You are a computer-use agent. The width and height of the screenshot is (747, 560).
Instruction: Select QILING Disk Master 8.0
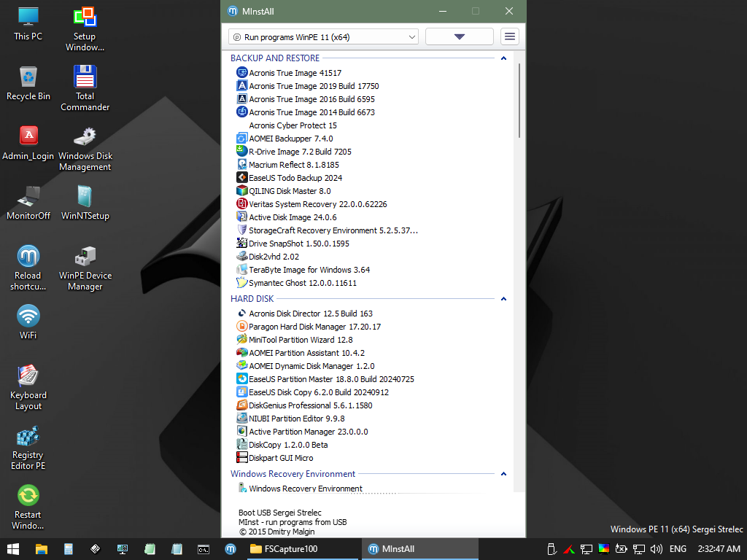284,191
